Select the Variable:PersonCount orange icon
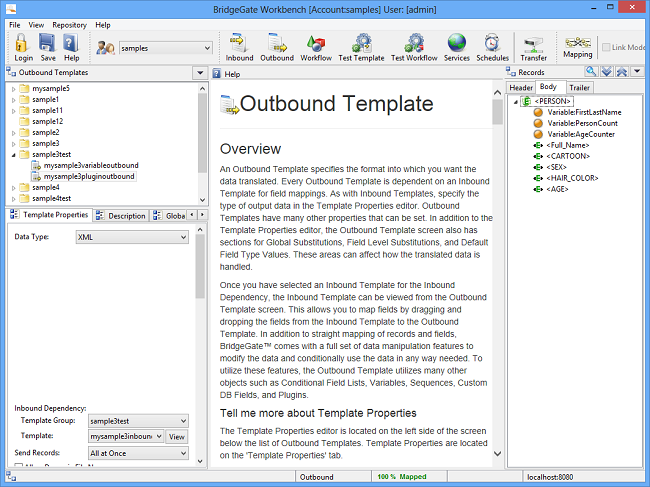650x487 pixels. (538, 123)
